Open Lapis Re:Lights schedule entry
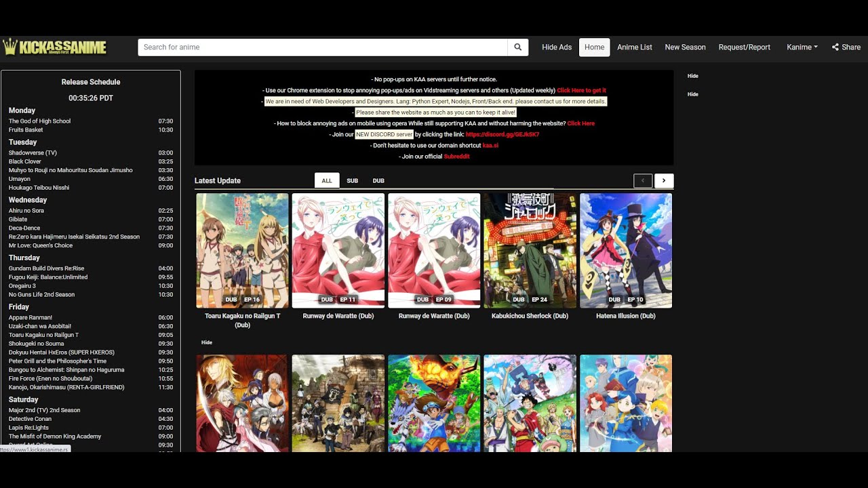868x488 pixels. click(28, 428)
